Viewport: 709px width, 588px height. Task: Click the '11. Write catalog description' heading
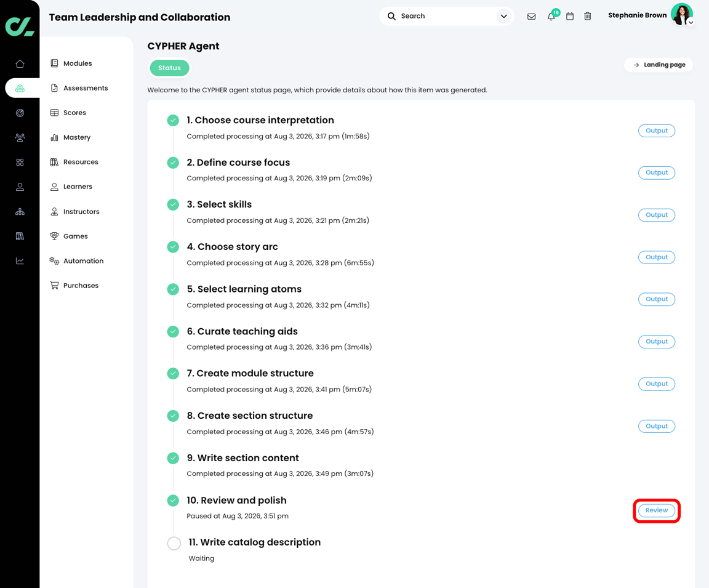255,542
